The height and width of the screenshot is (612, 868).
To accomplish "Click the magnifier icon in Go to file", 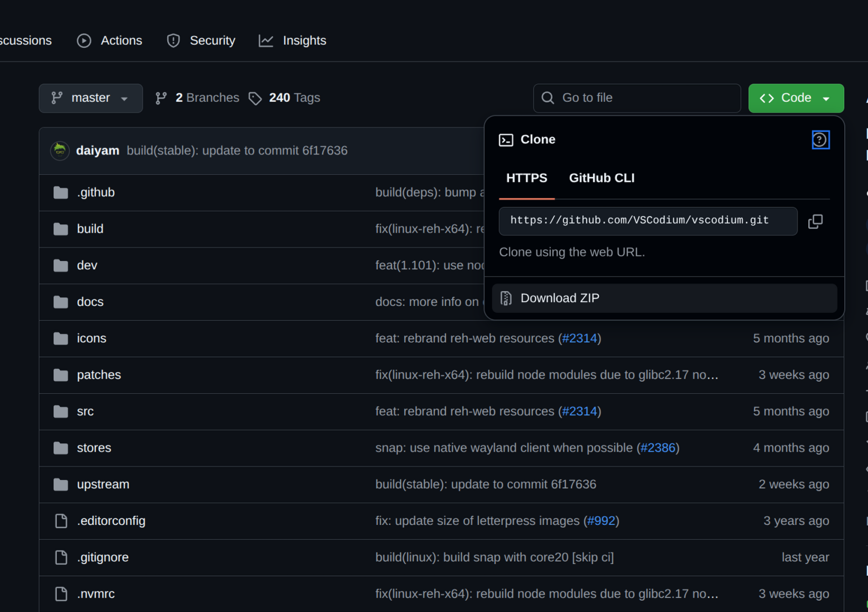I will coord(548,98).
